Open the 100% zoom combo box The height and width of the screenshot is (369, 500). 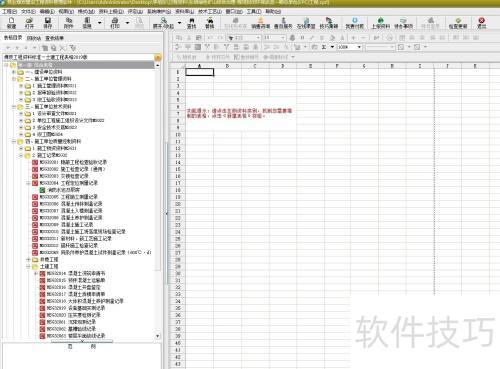[x=350, y=47]
